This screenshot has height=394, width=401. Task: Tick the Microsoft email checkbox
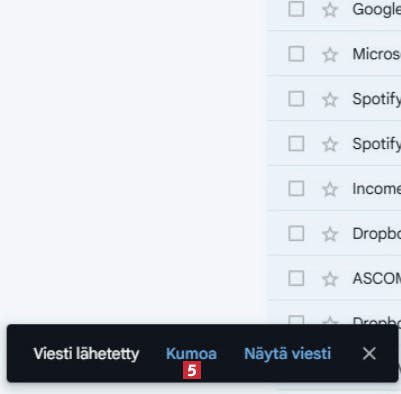click(x=296, y=54)
